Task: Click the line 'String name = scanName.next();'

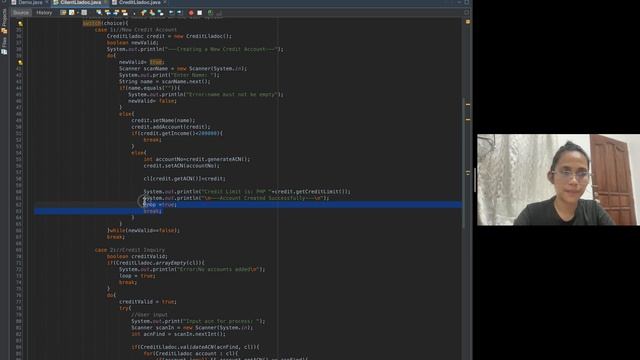Action: click(165, 82)
